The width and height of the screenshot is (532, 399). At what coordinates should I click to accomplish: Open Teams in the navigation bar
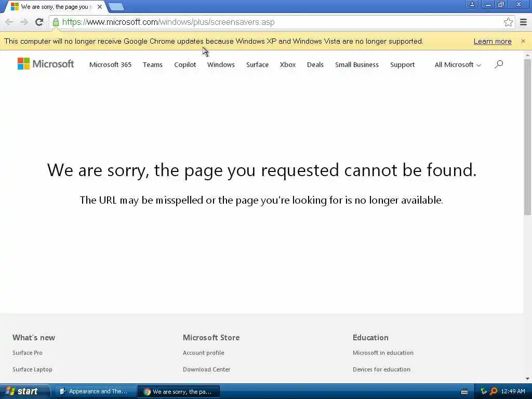click(x=152, y=64)
